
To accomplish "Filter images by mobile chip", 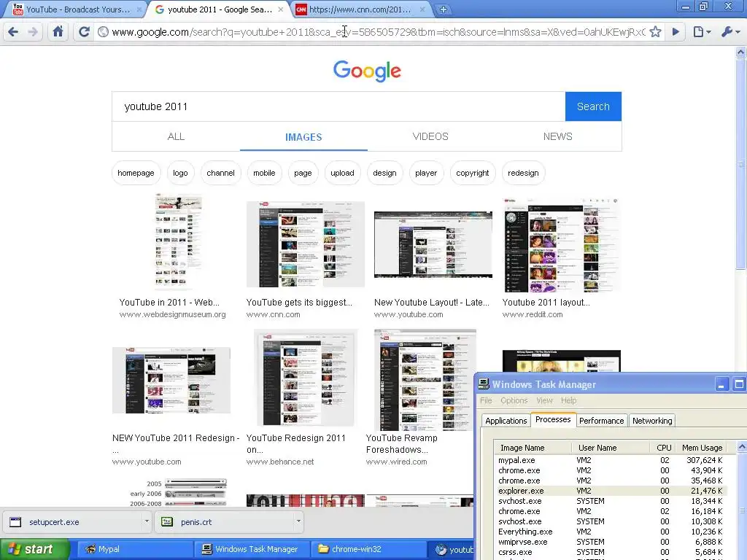I will point(264,173).
